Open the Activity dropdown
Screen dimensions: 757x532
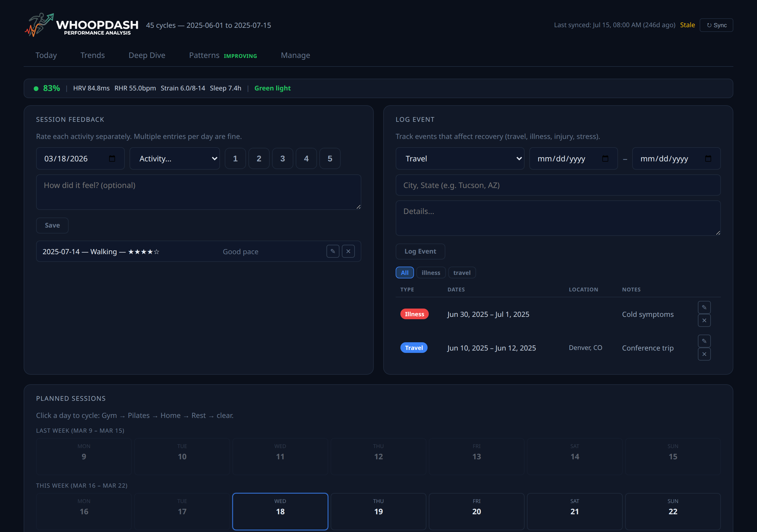(x=175, y=158)
